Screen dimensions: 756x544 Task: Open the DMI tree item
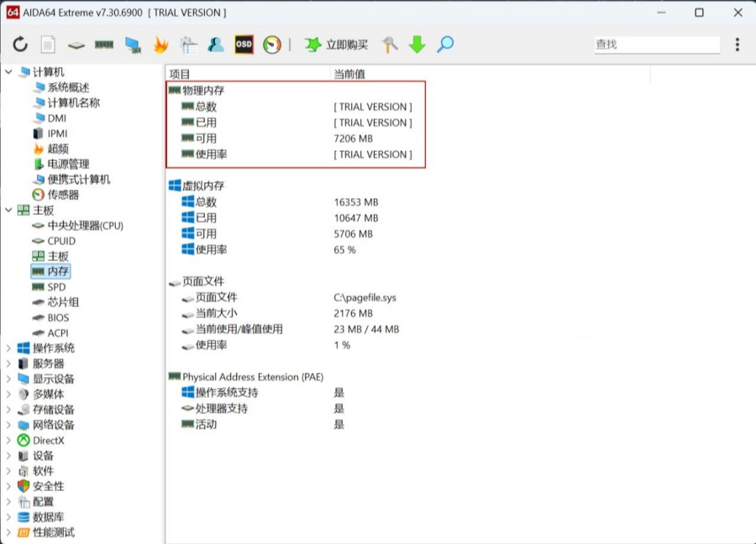click(x=57, y=118)
